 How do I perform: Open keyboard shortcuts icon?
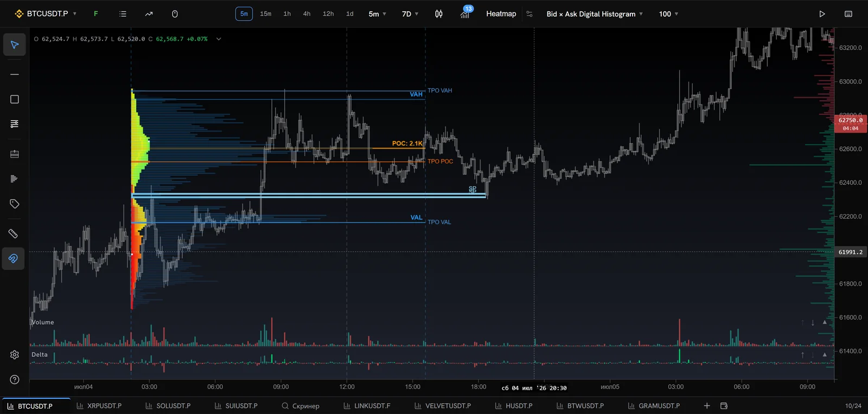[x=848, y=14]
